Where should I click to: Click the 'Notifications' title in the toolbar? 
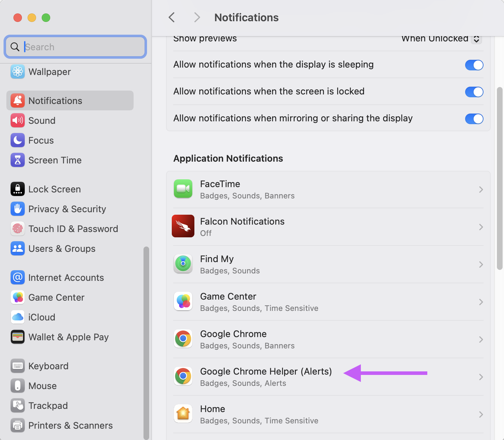[x=246, y=17]
